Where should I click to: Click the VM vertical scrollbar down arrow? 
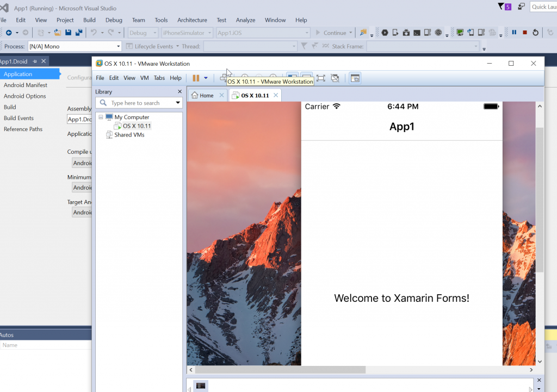tap(540, 362)
